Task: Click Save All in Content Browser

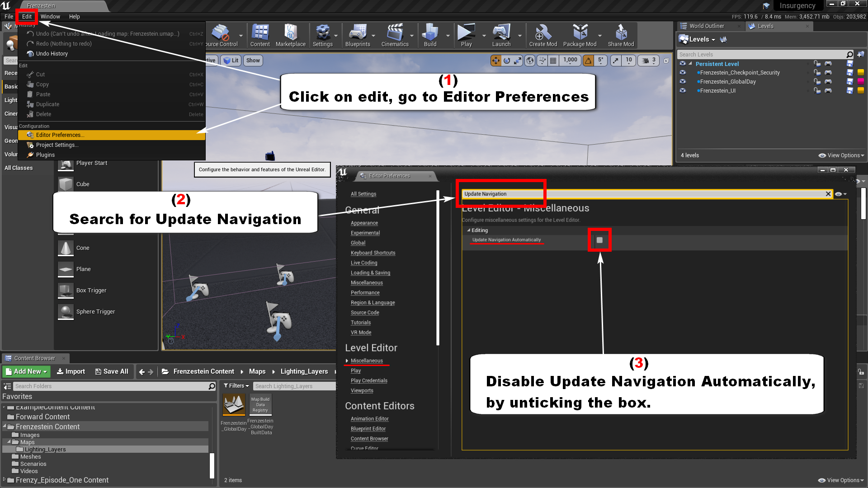Action: [x=112, y=371]
